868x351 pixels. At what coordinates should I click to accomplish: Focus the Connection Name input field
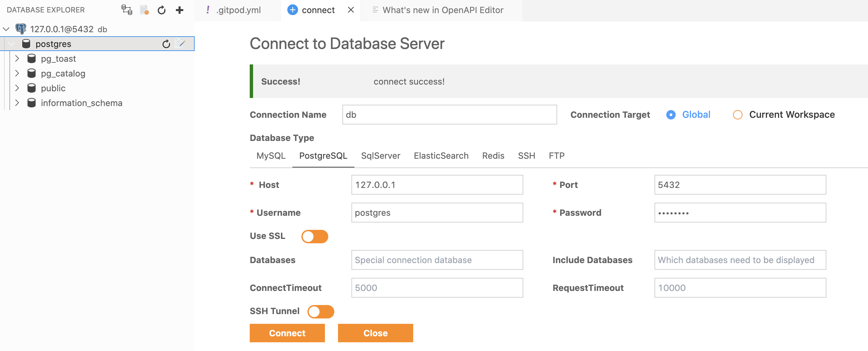pos(449,114)
